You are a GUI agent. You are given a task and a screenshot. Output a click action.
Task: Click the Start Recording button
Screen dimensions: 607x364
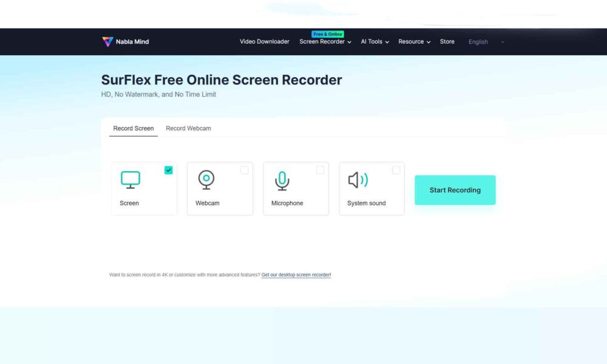tap(455, 190)
